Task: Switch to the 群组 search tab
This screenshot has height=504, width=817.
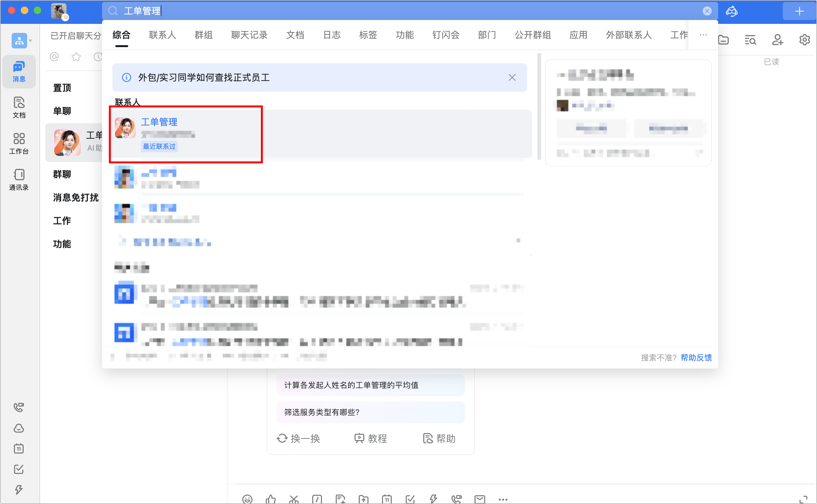Action: point(203,35)
